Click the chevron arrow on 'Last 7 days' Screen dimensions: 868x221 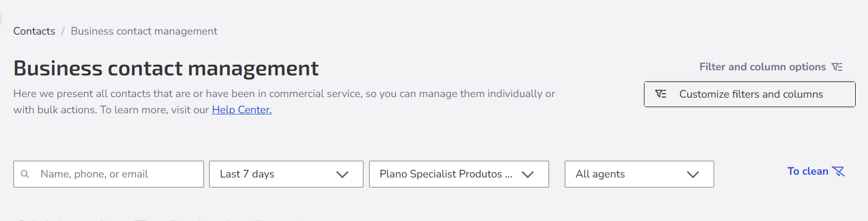(x=342, y=175)
